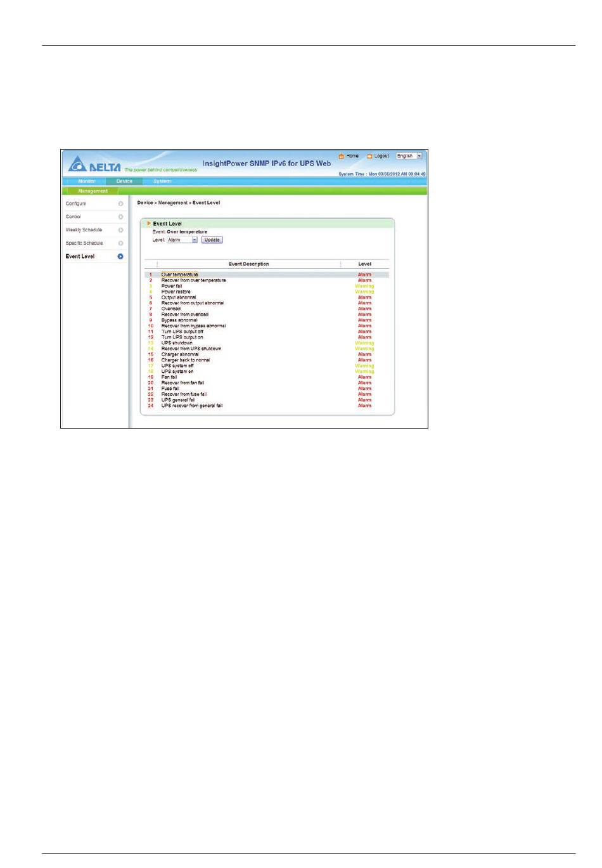The height and width of the screenshot is (868, 602).
Task: Open Specific Schedule in the sidebar
Action: [84, 243]
